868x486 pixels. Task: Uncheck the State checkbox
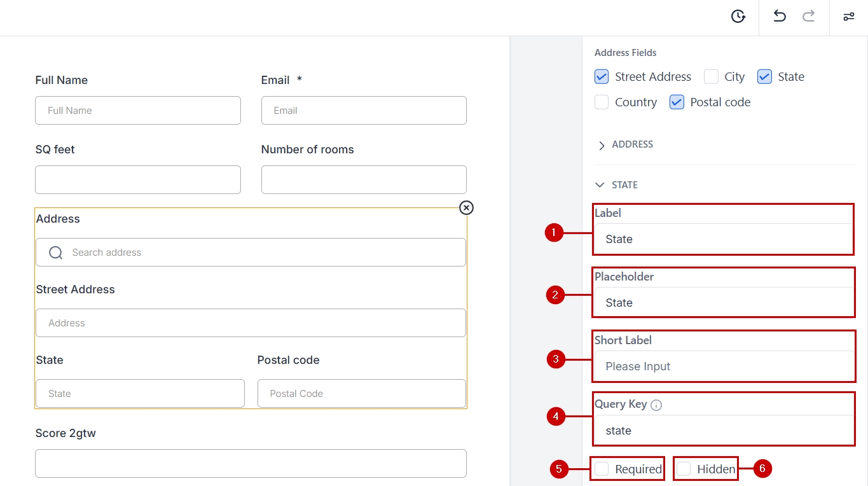[x=764, y=77]
